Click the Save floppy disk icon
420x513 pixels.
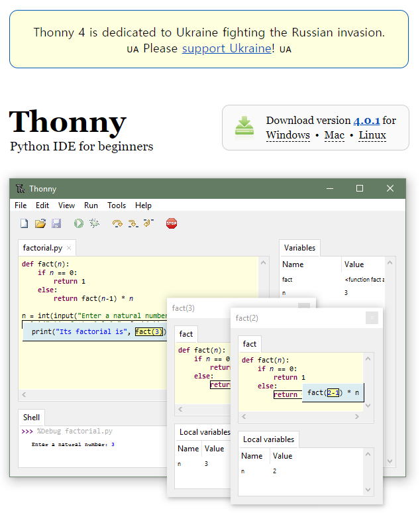[56, 223]
